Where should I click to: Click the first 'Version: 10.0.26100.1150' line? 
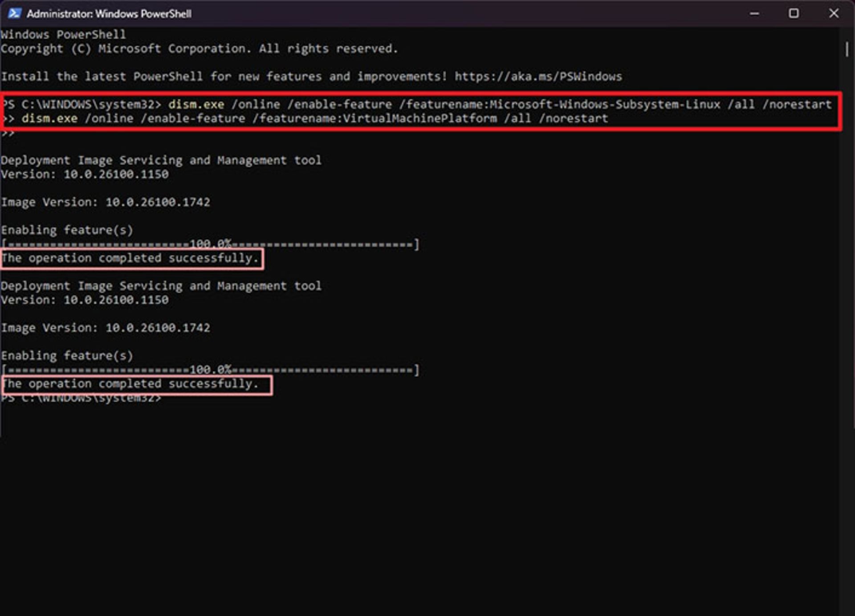[x=85, y=174]
